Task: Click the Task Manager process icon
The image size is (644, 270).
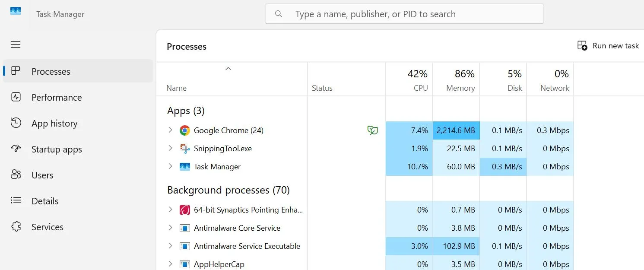Action: click(185, 167)
